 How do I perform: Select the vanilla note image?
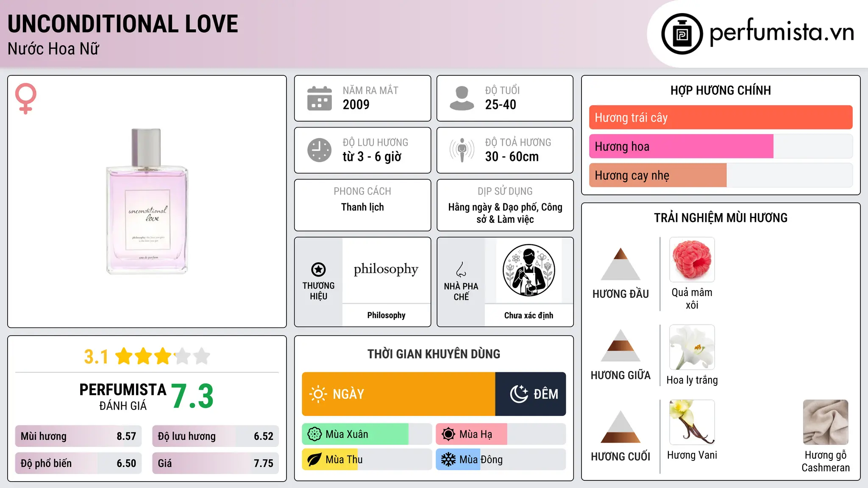(692, 422)
